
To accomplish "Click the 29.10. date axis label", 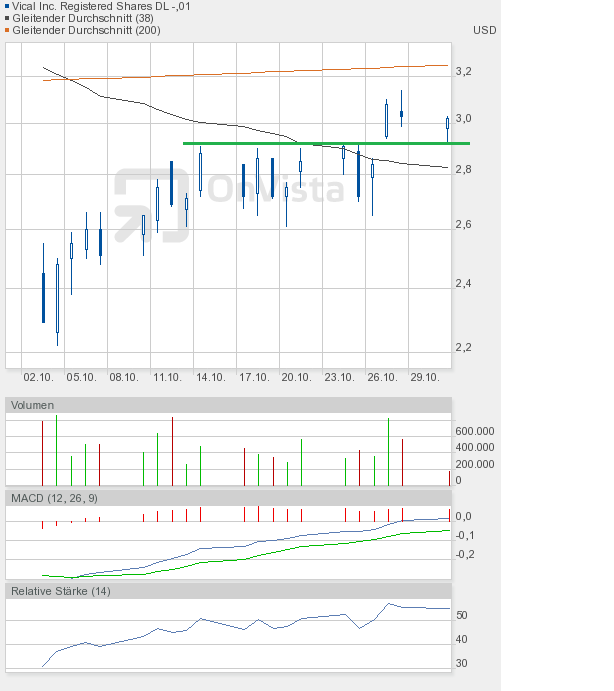I will click(x=425, y=378).
